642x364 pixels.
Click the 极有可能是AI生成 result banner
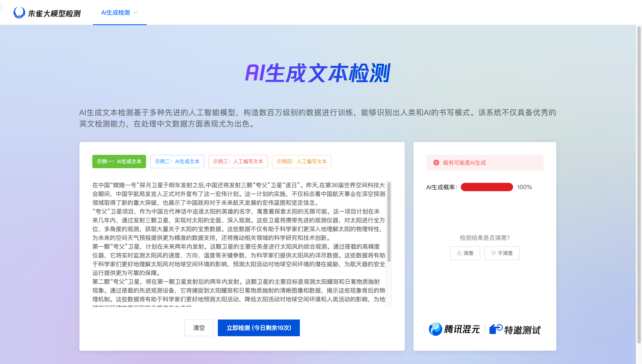(x=485, y=163)
